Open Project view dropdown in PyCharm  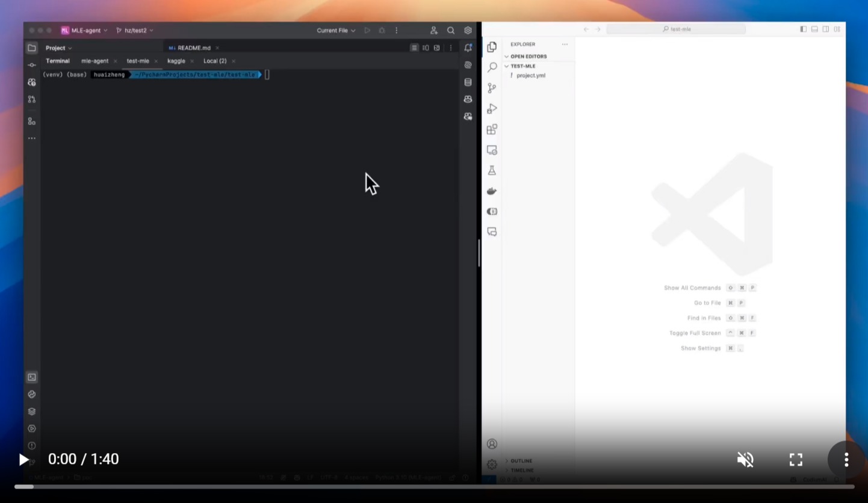(59, 48)
